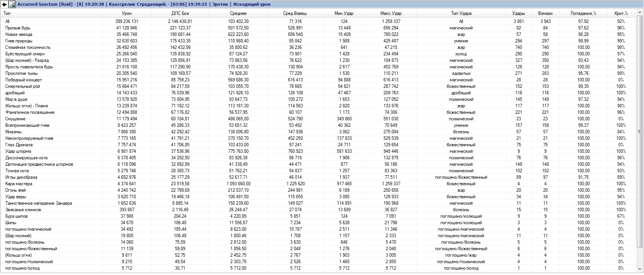The image size is (644, 275).
Task: Click the Исходящий урон breadcrumb
Action: pos(252,4)
